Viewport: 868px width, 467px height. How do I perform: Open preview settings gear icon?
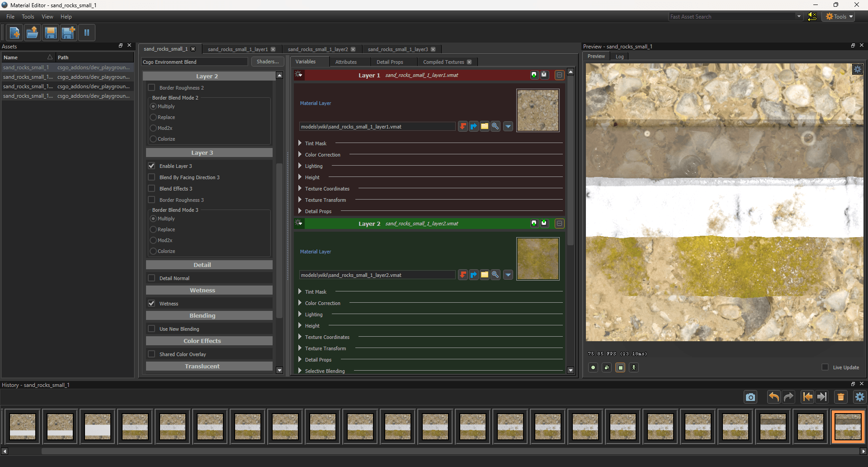tap(857, 69)
